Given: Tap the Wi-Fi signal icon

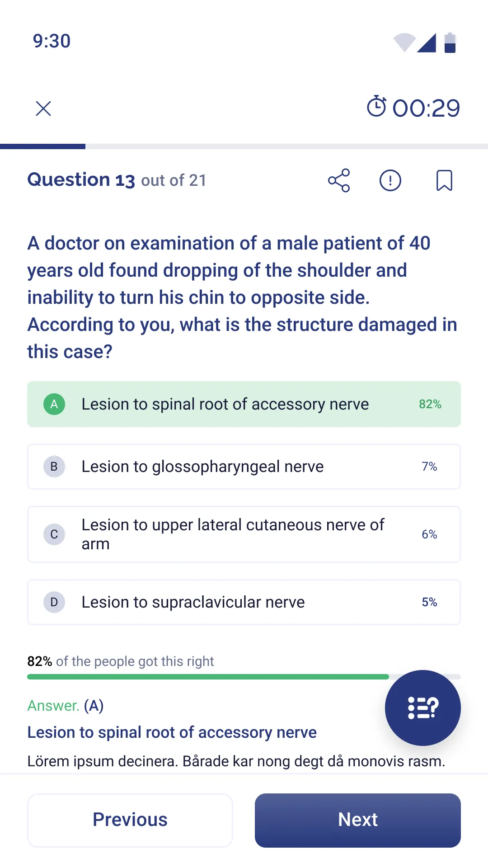Looking at the screenshot, I should tap(404, 42).
